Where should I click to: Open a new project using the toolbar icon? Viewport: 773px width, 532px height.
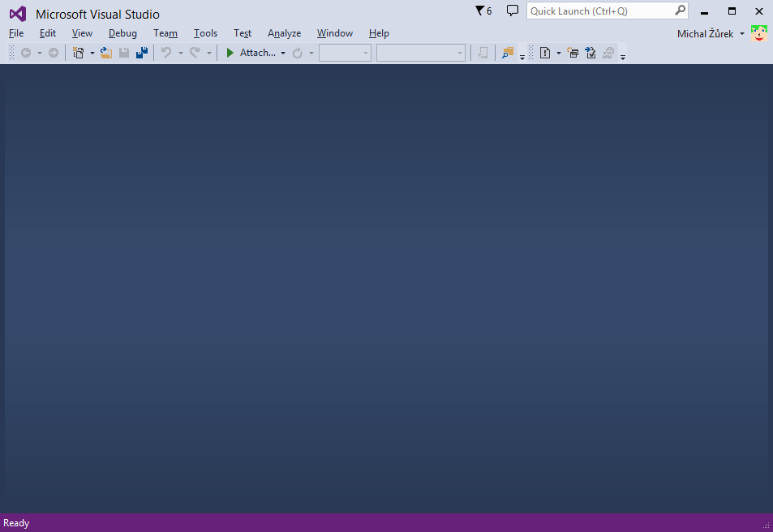coord(79,52)
